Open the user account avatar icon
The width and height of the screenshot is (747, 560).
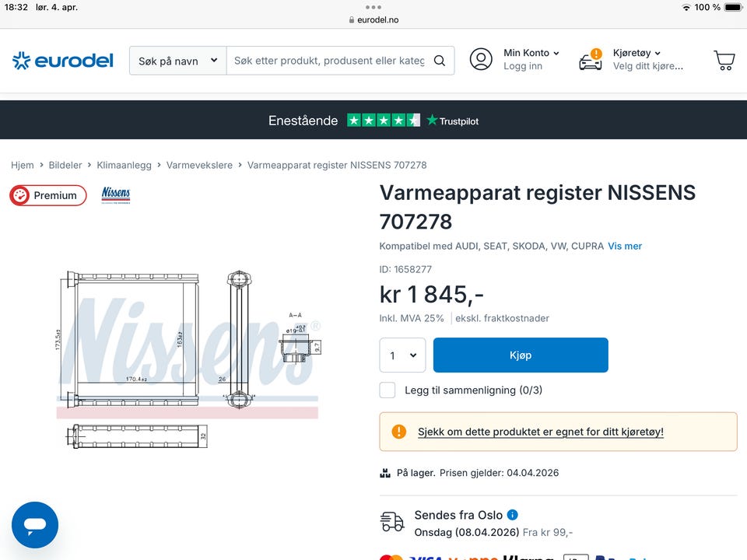point(481,60)
